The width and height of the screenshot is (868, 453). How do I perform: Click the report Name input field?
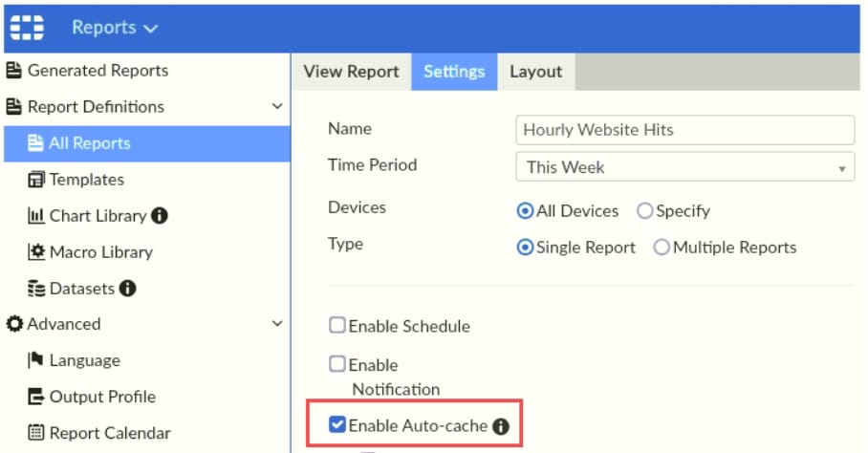pos(684,129)
